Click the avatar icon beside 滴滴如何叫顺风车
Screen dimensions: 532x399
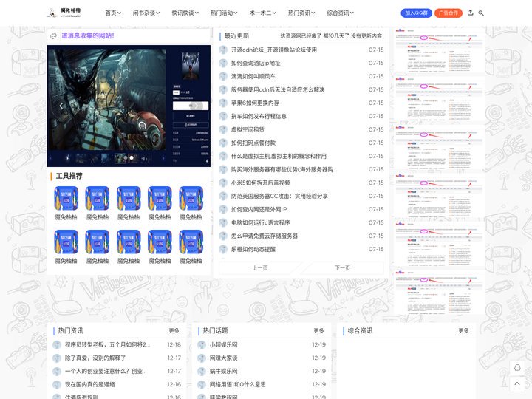[x=223, y=76]
